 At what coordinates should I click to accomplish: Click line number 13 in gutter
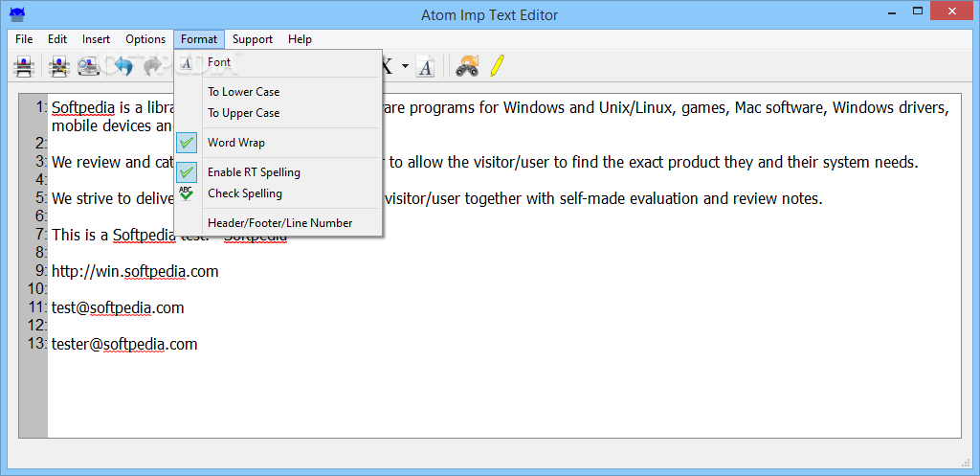point(38,344)
